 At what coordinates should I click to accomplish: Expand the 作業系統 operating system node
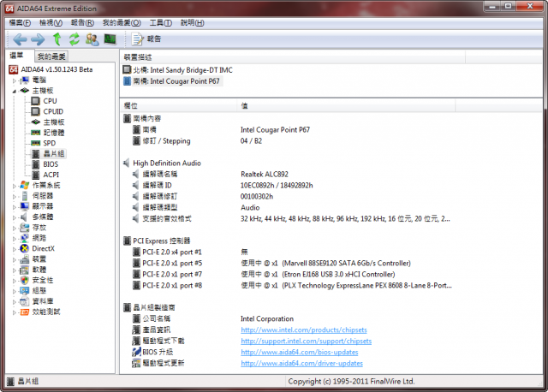pyautogui.click(x=14, y=185)
